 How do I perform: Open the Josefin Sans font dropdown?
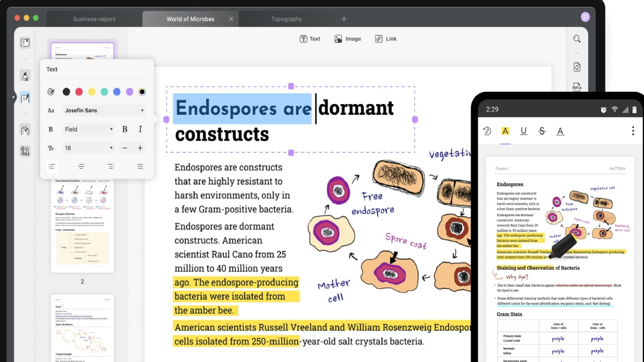point(104,110)
